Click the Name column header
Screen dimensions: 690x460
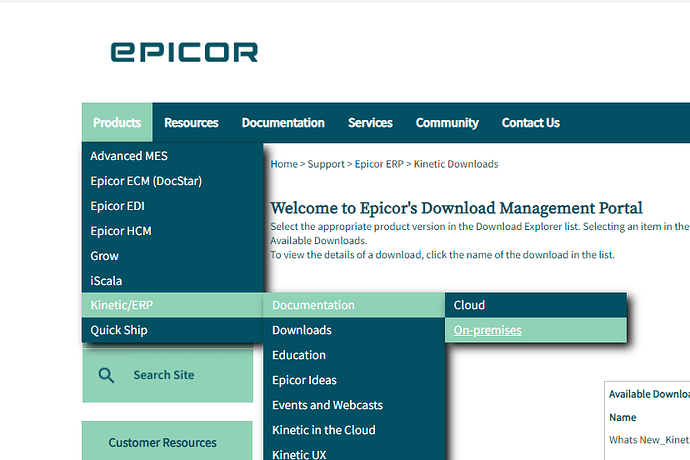622,417
